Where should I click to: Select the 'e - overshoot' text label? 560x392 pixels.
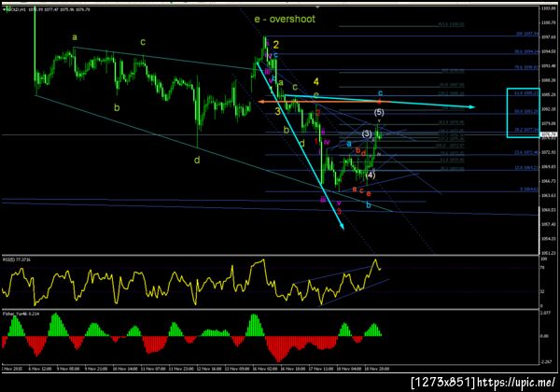point(285,19)
